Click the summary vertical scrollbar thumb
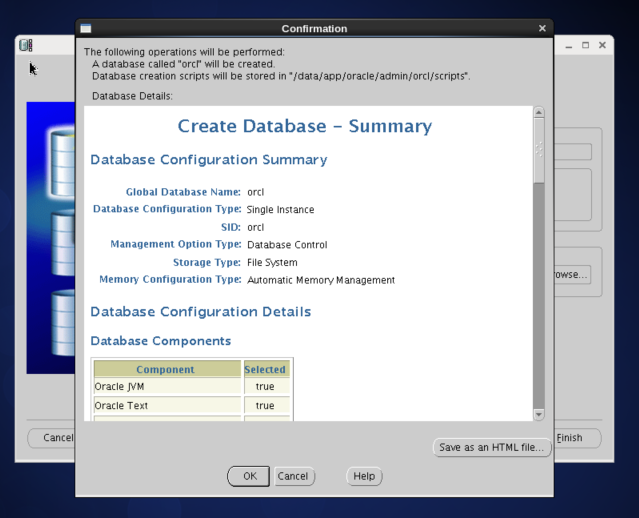This screenshot has height=518, width=639. (539, 150)
